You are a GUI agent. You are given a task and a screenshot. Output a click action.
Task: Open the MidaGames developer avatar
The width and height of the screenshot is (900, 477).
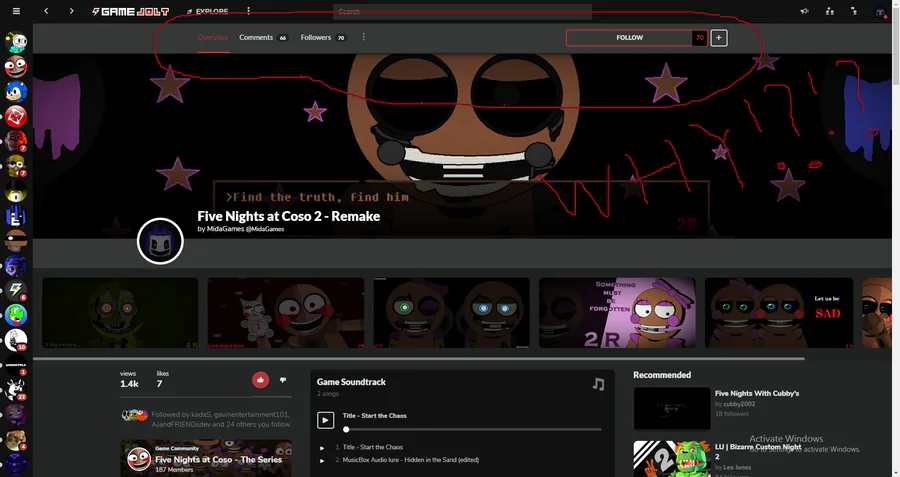click(160, 241)
